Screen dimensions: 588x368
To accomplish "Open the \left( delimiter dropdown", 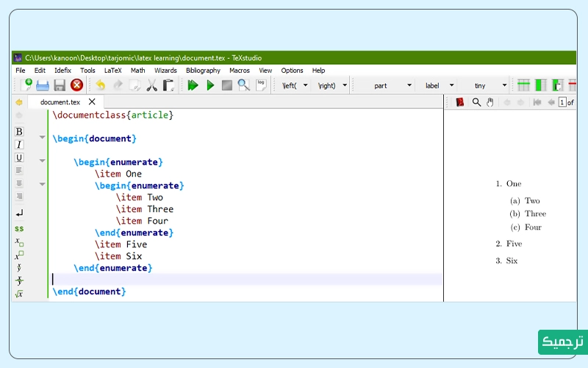I will (306, 85).
